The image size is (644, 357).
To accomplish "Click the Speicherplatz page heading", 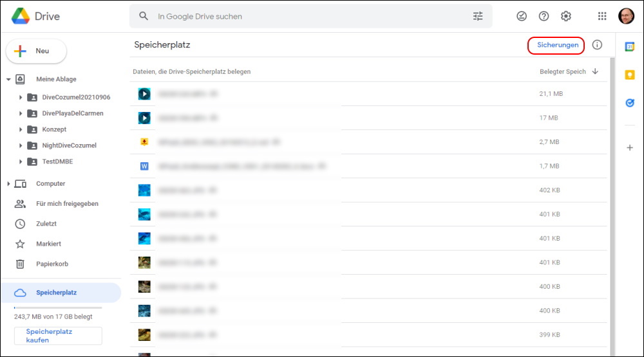I will tap(162, 45).
